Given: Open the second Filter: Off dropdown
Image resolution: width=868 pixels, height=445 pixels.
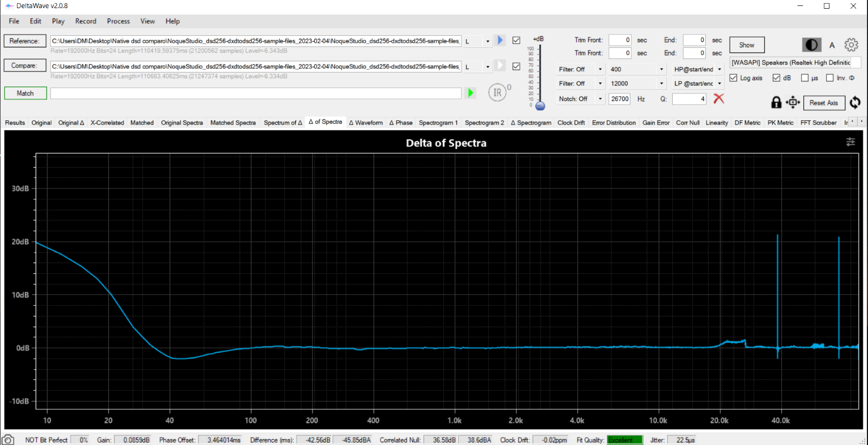Looking at the screenshot, I should click(x=599, y=83).
